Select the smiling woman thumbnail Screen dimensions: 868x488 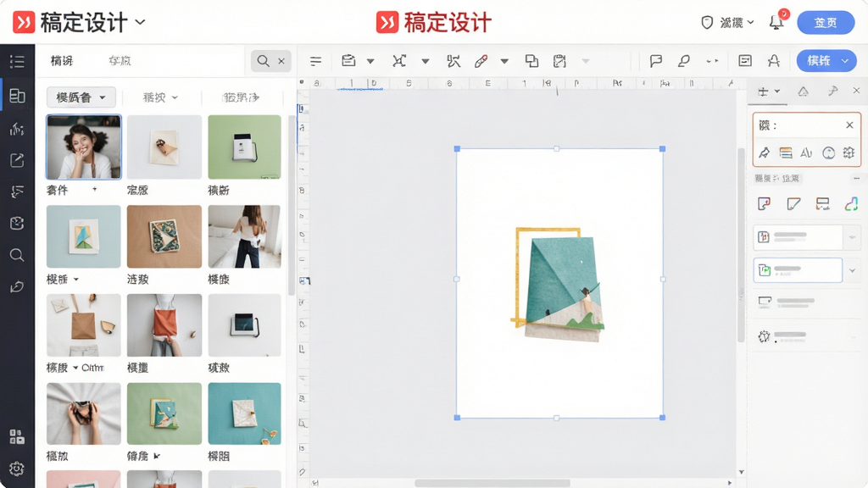point(84,147)
